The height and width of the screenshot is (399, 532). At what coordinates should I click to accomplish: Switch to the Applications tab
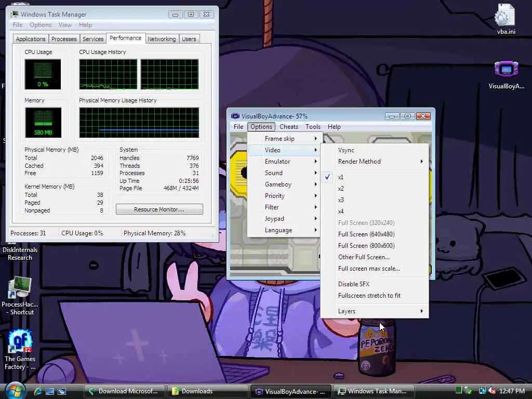(31, 39)
